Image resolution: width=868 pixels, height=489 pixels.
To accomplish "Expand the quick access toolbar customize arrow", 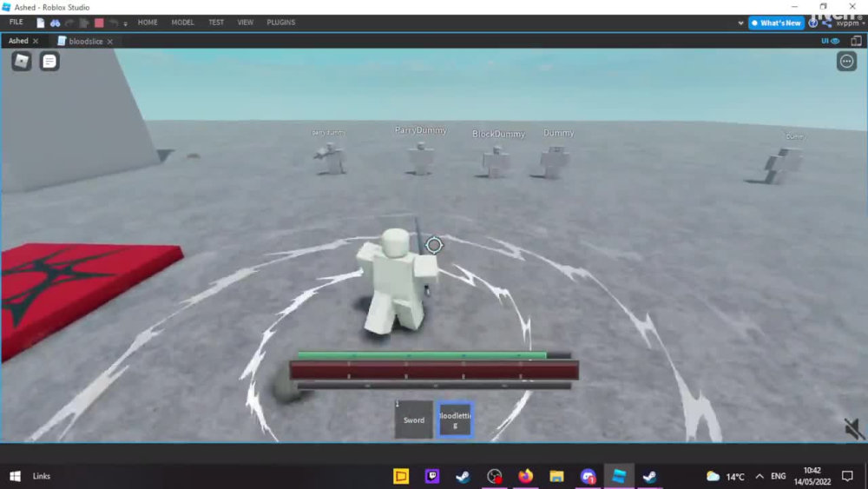I will [x=126, y=23].
